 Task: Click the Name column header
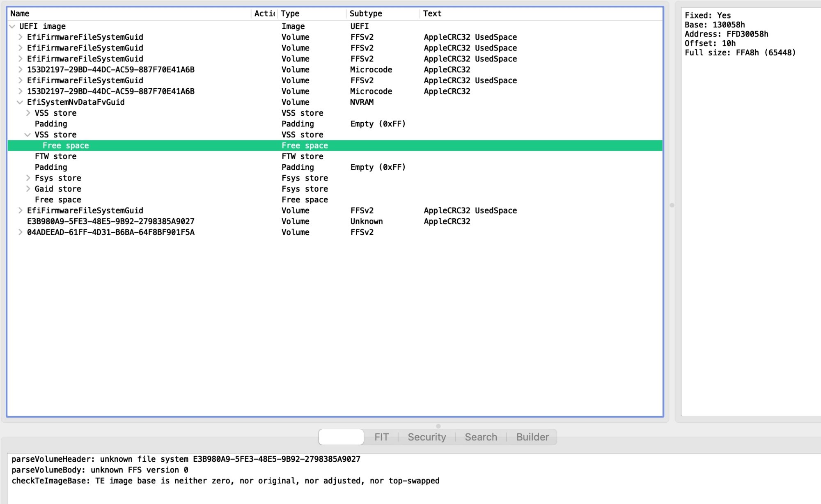point(20,14)
